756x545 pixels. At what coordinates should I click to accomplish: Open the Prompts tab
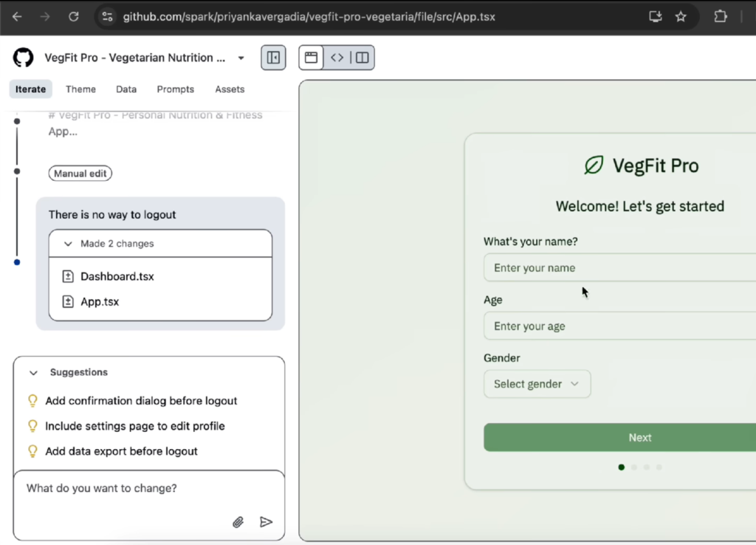tap(175, 89)
